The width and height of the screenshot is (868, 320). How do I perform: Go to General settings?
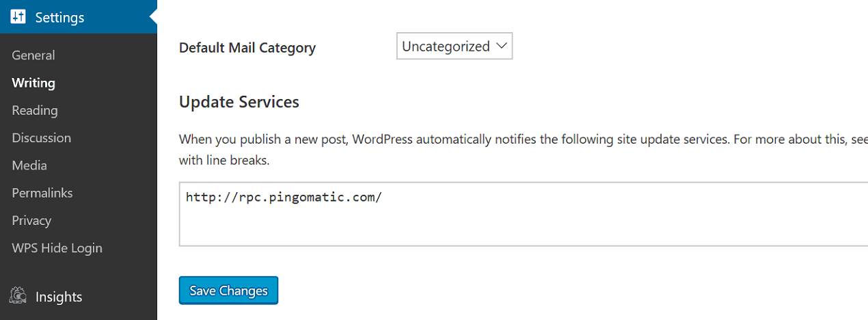(x=33, y=55)
